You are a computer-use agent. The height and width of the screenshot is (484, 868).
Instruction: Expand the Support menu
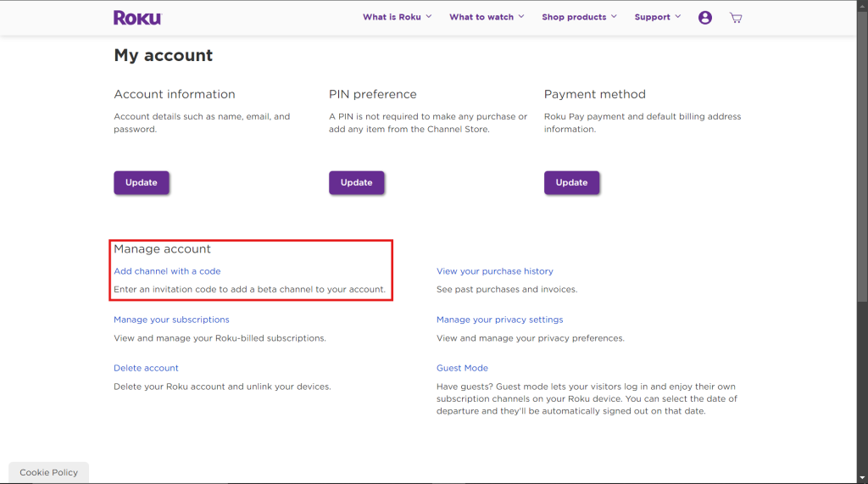pyautogui.click(x=658, y=17)
